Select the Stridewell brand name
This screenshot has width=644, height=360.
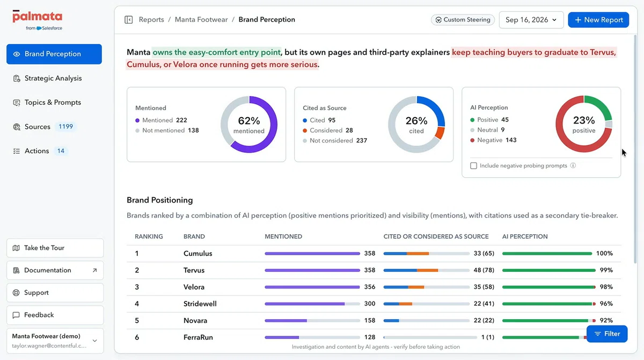click(x=200, y=304)
